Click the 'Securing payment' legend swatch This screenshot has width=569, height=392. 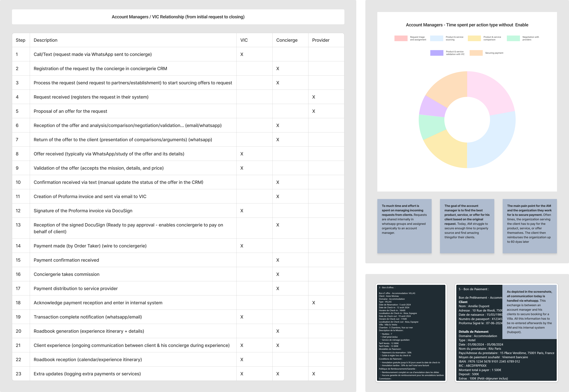click(x=476, y=53)
